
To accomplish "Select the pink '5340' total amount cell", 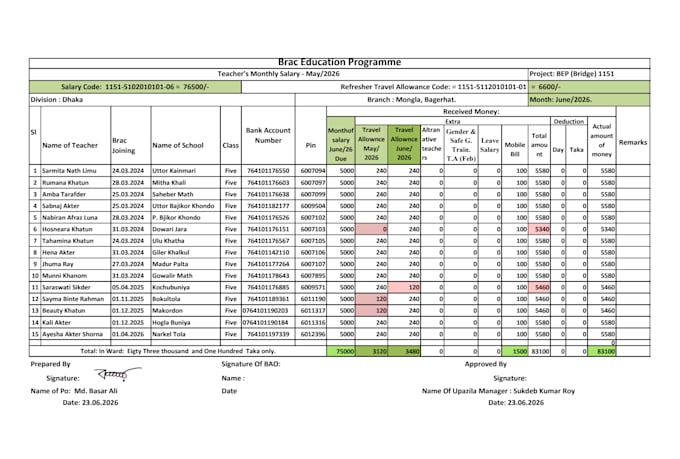I will 539,229.
